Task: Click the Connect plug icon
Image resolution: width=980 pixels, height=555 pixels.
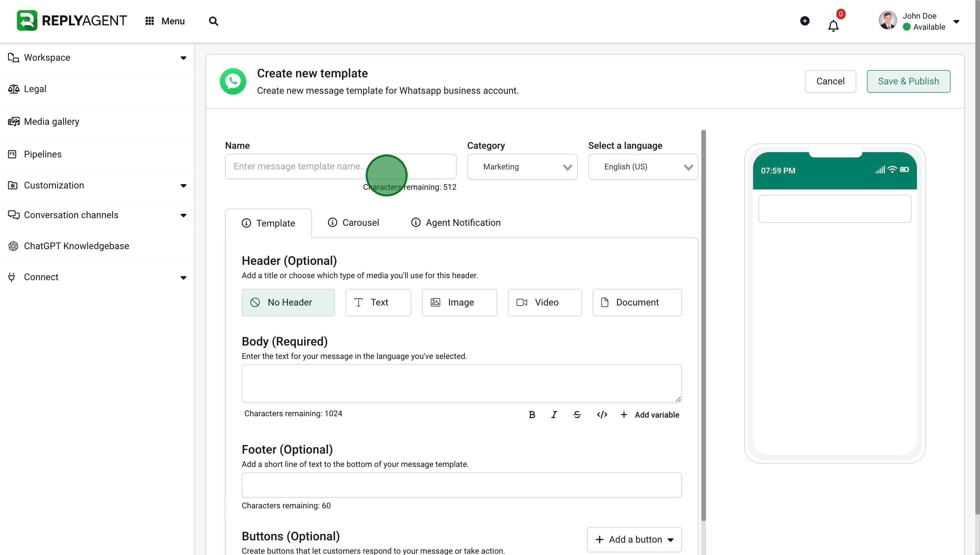Action: (11, 277)
